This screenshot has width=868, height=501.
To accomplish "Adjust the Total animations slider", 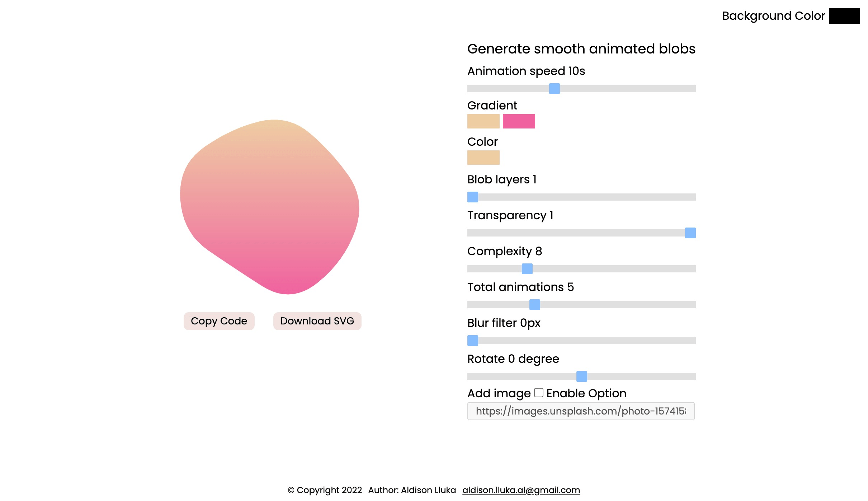I will pyautogui.click(x=535, y=304).
